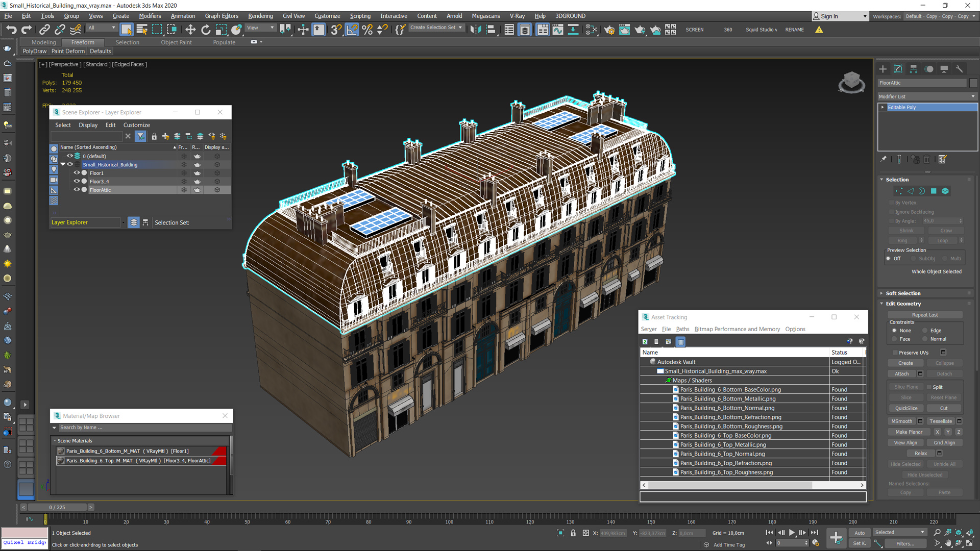
Task: Activate the Select and Link tool
Action: 44,30
